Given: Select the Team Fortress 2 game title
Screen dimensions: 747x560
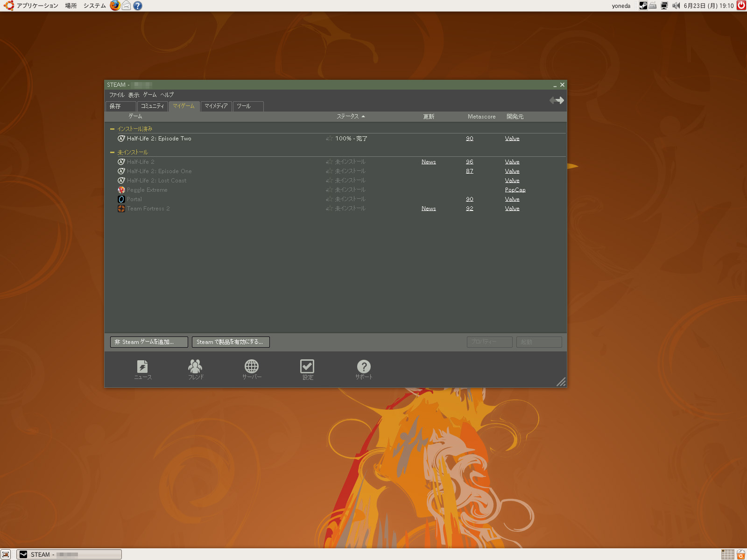Looking at the screenshot, I should [148, 209].
